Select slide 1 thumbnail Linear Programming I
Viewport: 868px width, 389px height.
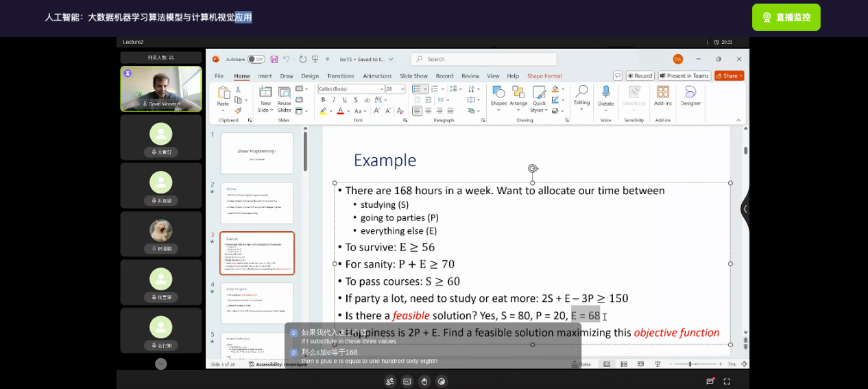(257, 153)
